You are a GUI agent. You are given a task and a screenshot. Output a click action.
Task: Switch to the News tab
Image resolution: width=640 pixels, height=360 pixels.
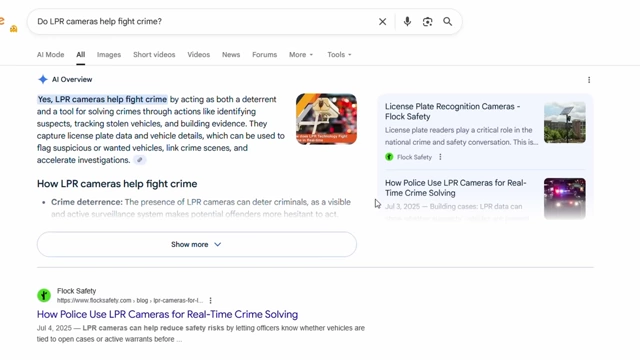pos(231,55)
